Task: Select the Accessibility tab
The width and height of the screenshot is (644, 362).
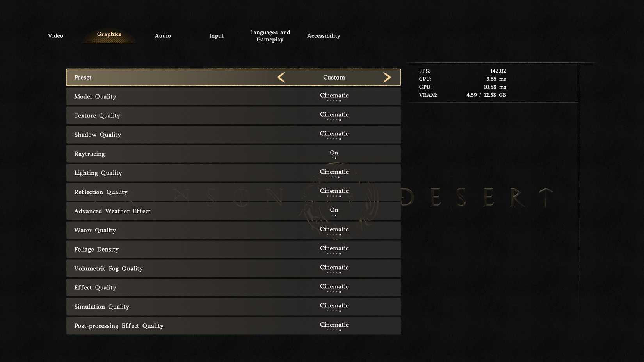Action: 323,35
